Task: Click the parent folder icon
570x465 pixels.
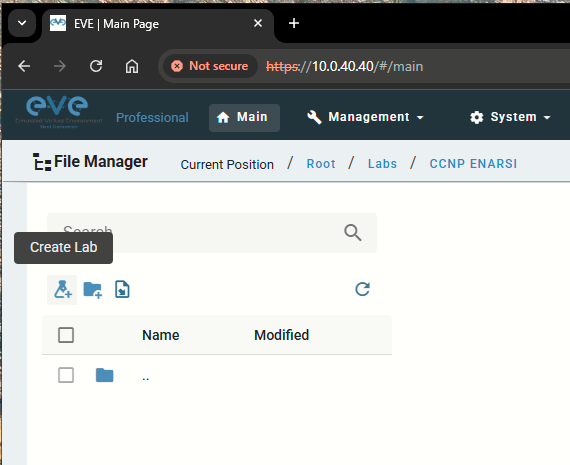Action: coord(105,375)
